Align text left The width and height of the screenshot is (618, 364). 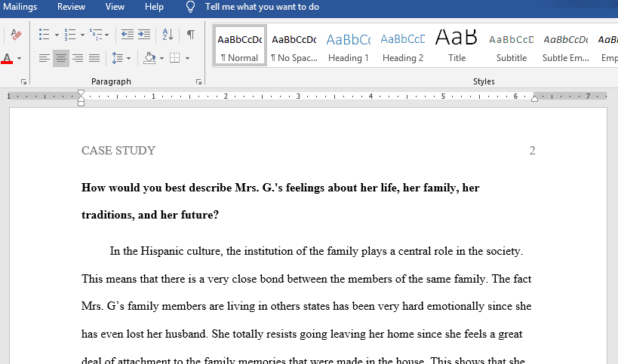click(44, 58)
